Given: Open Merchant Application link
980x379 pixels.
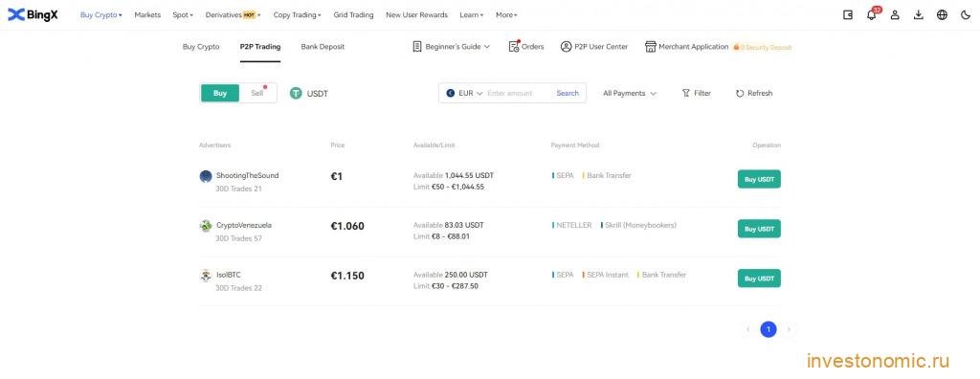Looking at the screenshot, I should [694, 47].
